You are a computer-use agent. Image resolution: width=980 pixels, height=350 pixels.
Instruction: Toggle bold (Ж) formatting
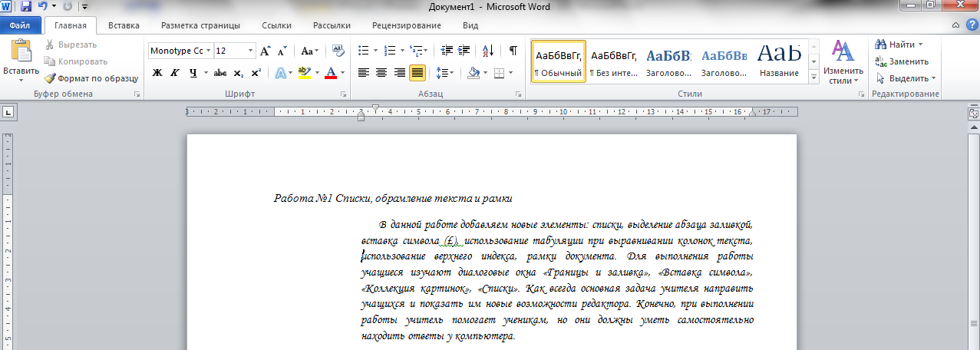coord(157,73)
